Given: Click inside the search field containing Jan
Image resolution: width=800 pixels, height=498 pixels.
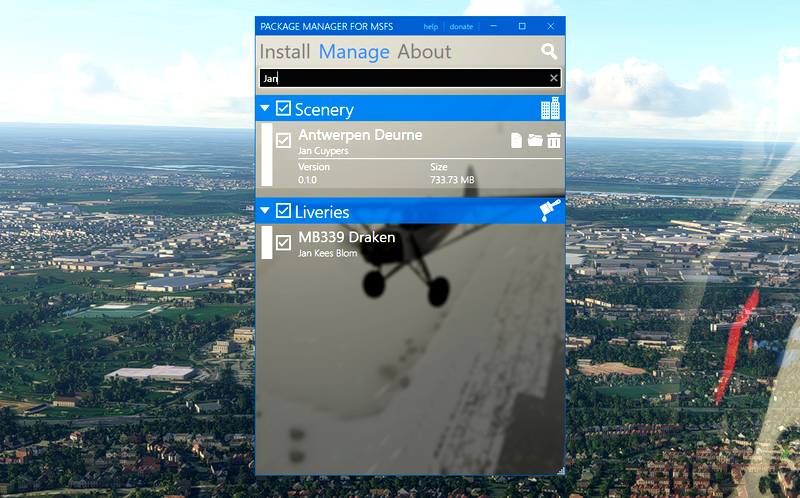Looking at the screenshot, I should (x=400, y=78).
